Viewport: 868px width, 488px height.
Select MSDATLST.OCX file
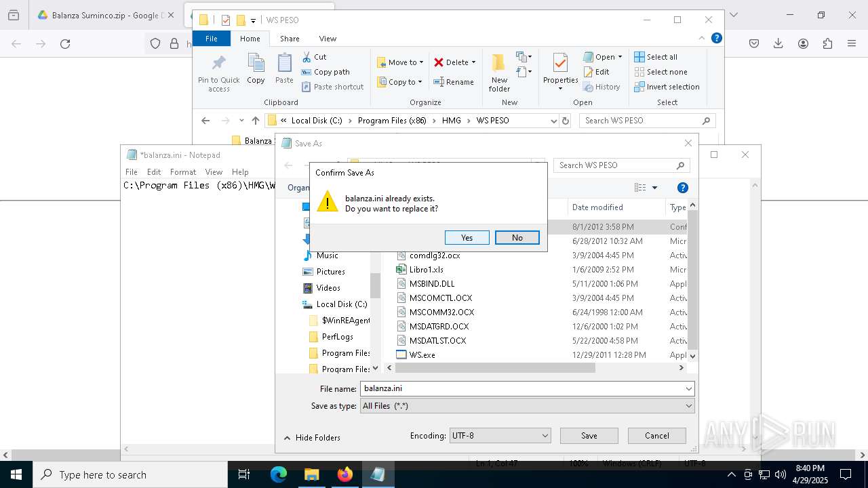pos(437,340)
